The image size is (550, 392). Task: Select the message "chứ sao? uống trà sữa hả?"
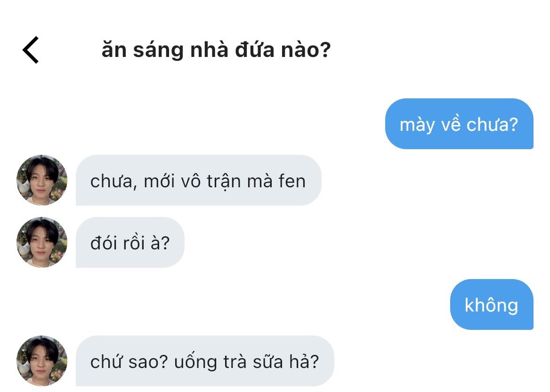pyautogui.click(x=204, y=361)
